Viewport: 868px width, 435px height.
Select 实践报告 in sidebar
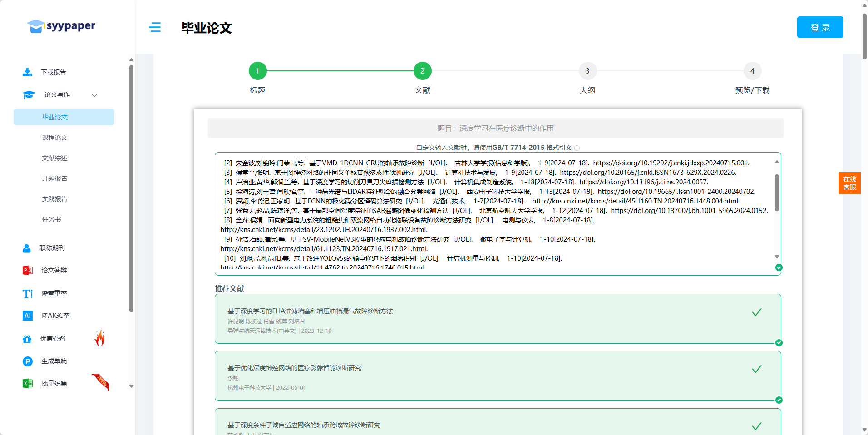click(x=54, y=199)
